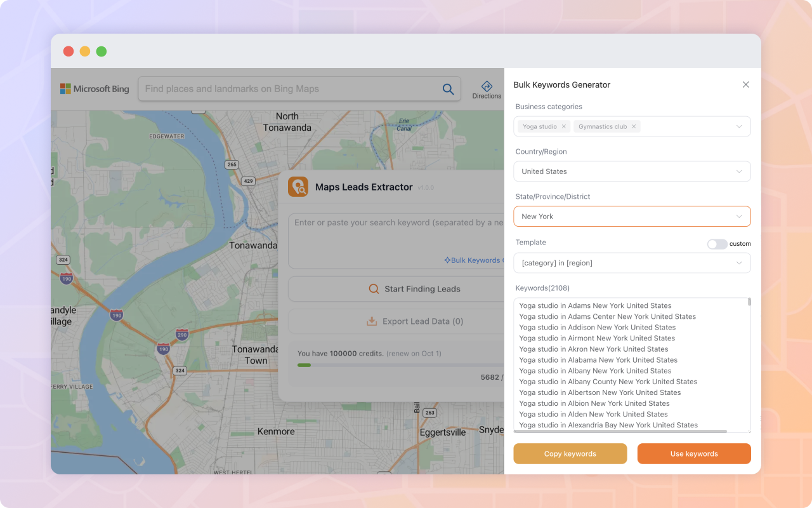Click the search keyword text area
The width and height of the screenshot is (812, 508).
396,241
